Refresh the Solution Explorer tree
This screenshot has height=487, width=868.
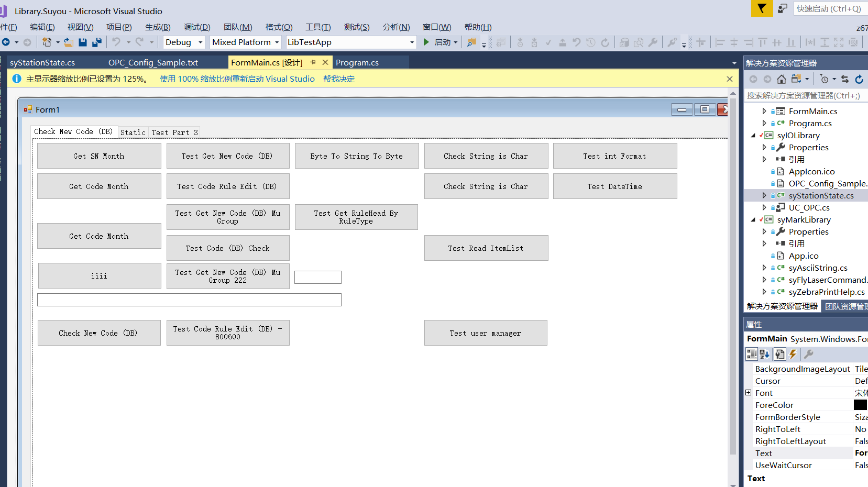pos(859,79)
